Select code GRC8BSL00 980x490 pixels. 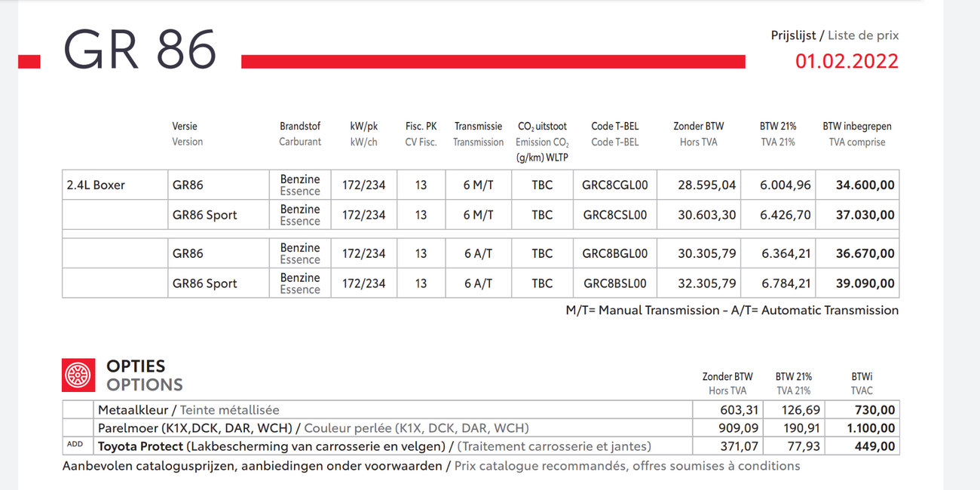tap(614, 283)
